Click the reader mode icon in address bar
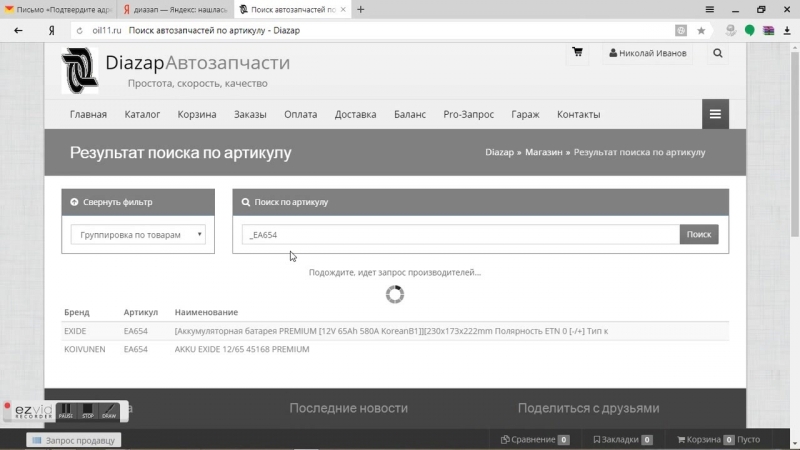800x450 pixels. tap(681, 31)
